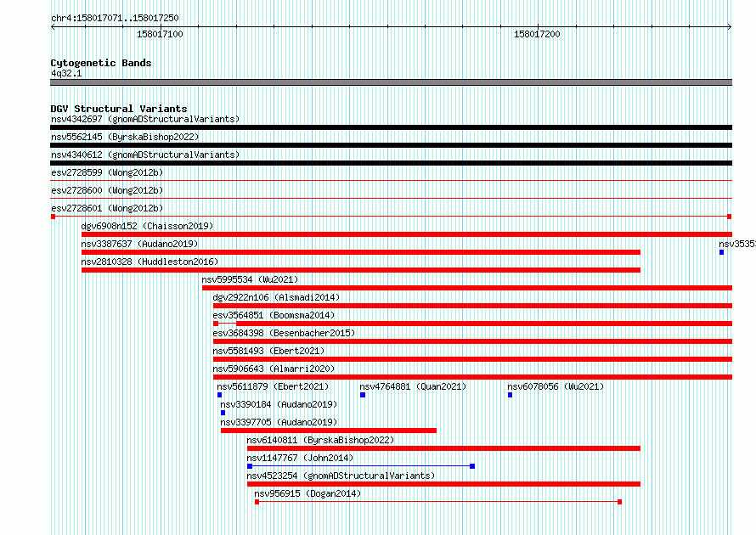
Task: Select the nsv5562145 ByrskaBishop2022 variant label
Action: pos(125,137)
